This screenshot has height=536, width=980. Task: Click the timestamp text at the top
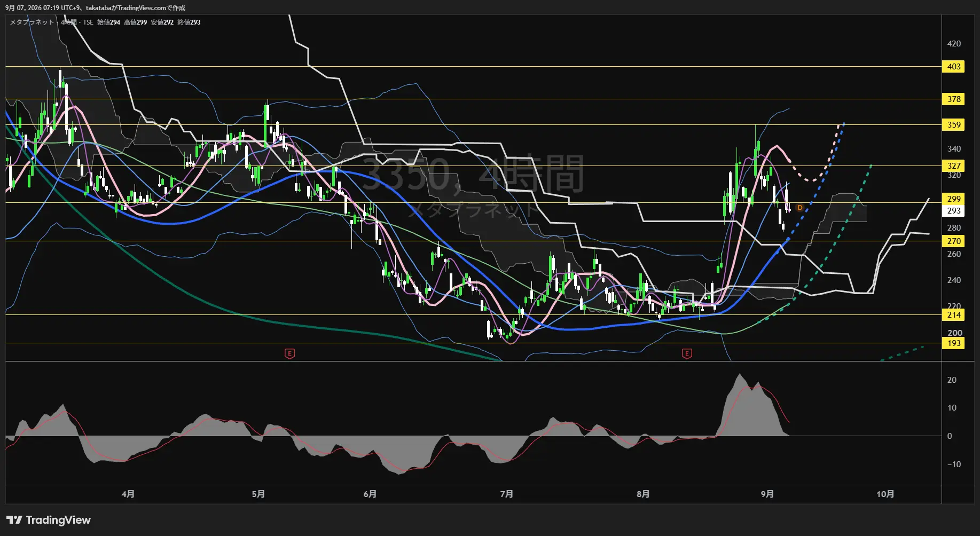pyautogui.click(x=95, y=8)
